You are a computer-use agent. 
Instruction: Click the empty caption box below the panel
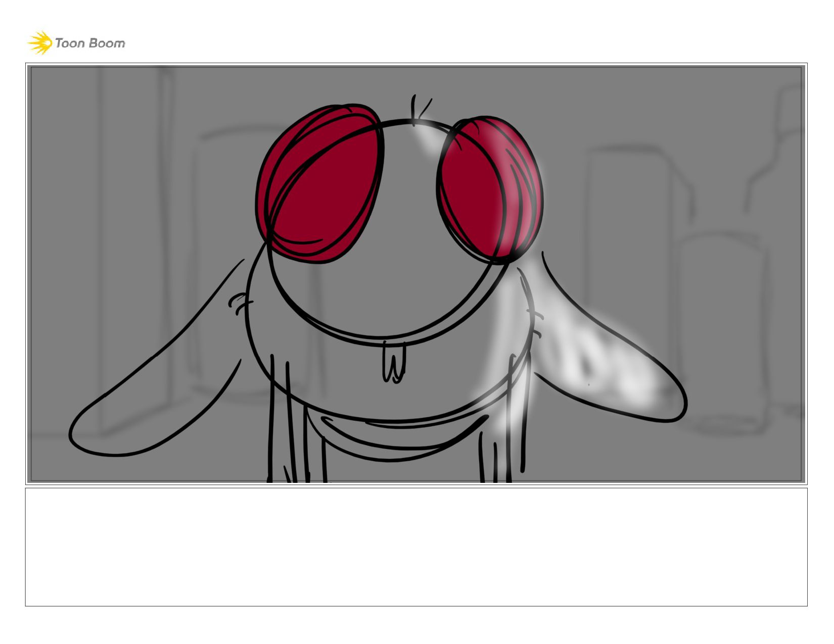click(x=416, y=547)
